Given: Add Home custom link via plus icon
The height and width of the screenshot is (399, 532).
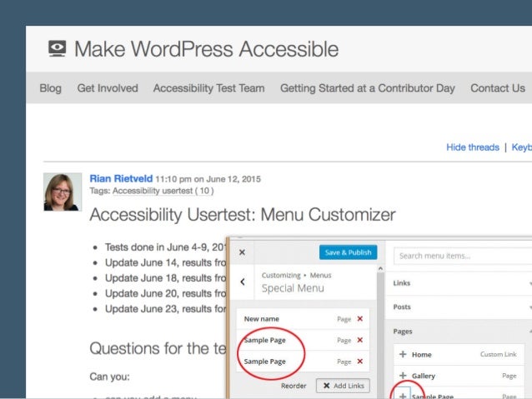Looking at the screenshot, I should click(x=403, y=354).
